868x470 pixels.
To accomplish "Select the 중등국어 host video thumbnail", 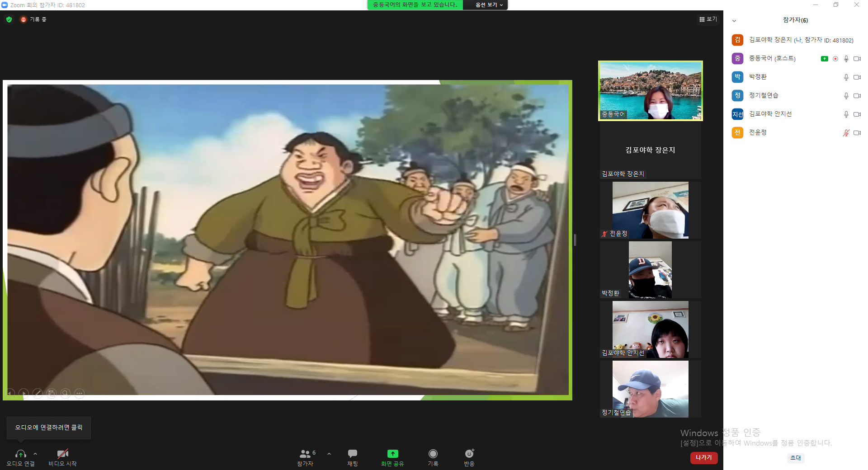I will (x=651, y=91).
